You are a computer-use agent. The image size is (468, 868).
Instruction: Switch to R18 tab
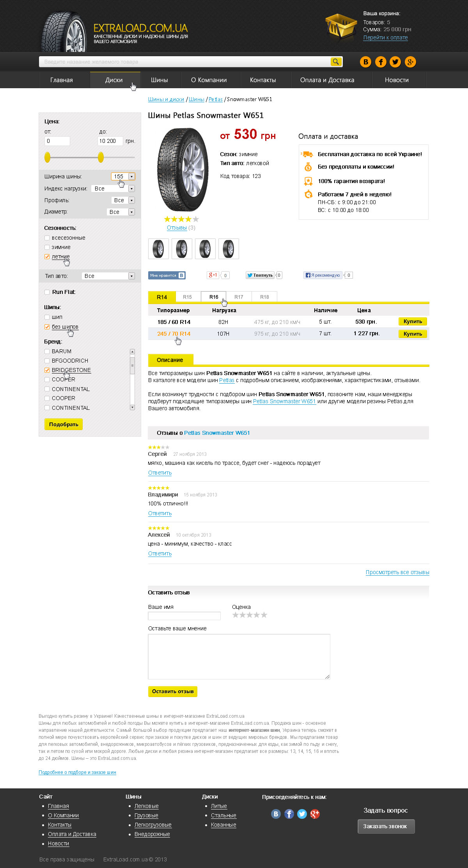coord(264,297)
